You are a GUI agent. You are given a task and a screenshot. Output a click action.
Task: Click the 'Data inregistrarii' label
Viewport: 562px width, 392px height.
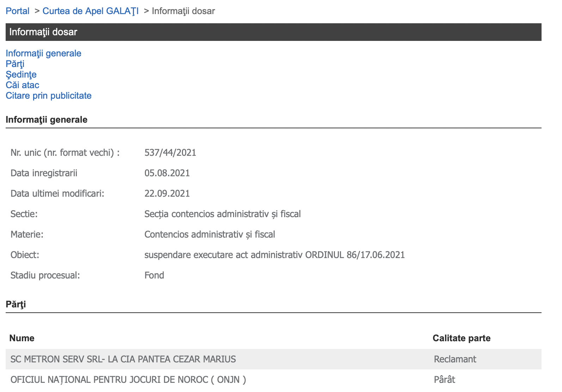pyautogui.click(x=44, y=173)
